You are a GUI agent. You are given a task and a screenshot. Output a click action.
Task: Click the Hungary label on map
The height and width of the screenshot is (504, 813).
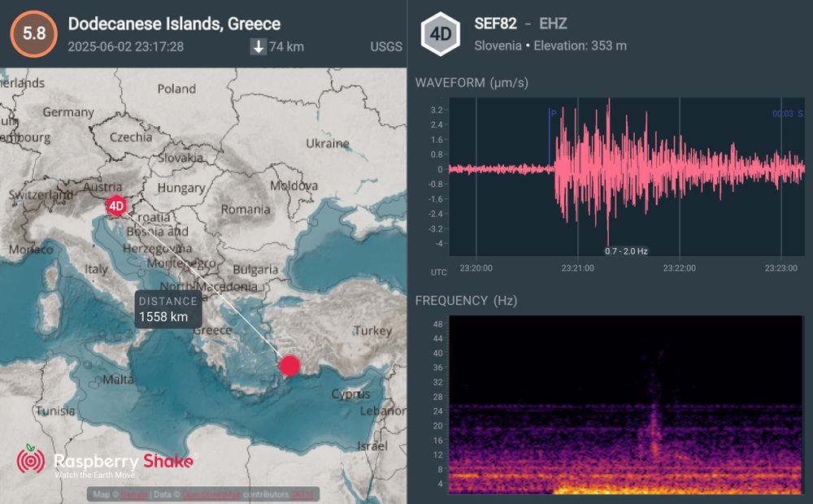click(181, 188)
